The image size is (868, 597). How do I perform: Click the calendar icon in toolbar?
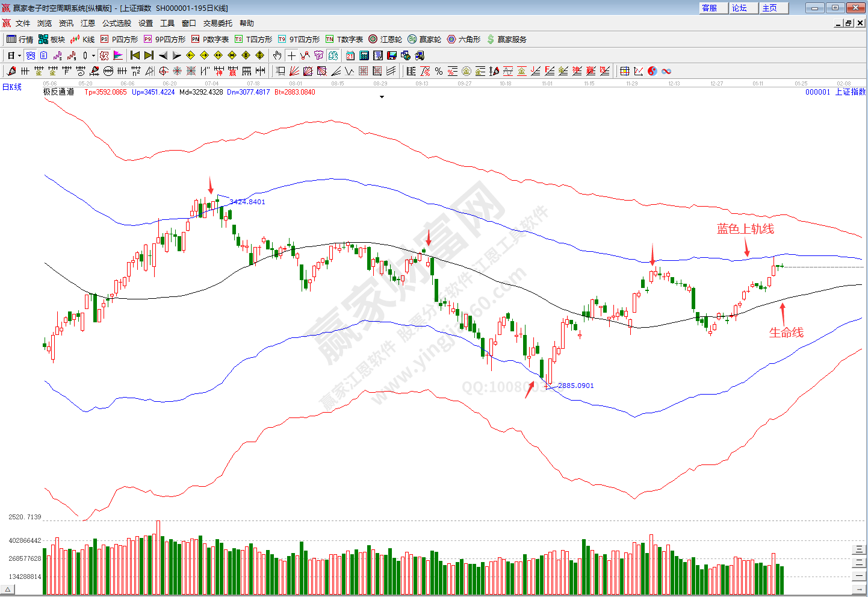pyautogui.click(x=350, y=55)
